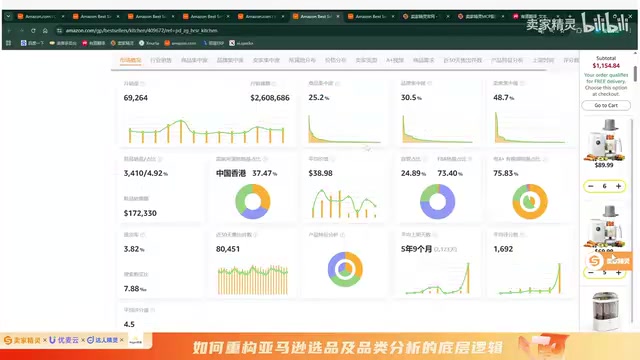Increase quantity of the $89.99 item
Image resolution: width=640 pixels, height=360 pixels.
(618, 186)
